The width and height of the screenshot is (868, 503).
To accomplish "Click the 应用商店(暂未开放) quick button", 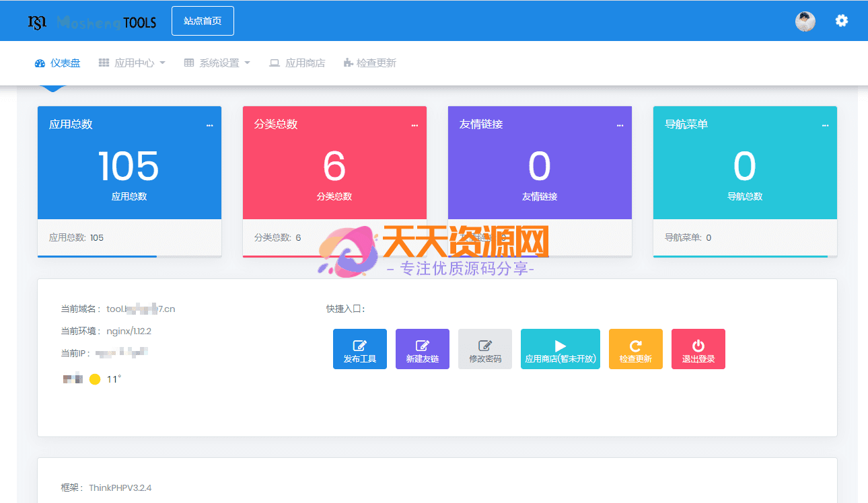I will pyautogui.click(x=560, y=349).
